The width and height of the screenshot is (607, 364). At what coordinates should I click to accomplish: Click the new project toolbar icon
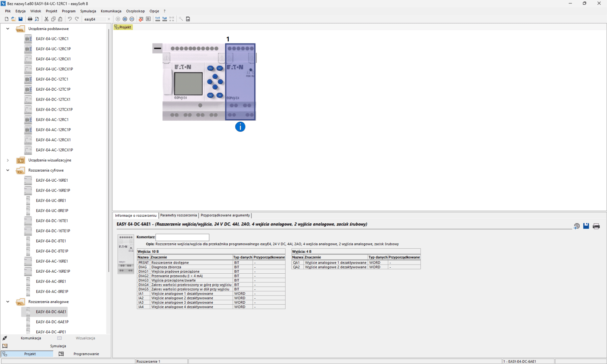[6, 19]
